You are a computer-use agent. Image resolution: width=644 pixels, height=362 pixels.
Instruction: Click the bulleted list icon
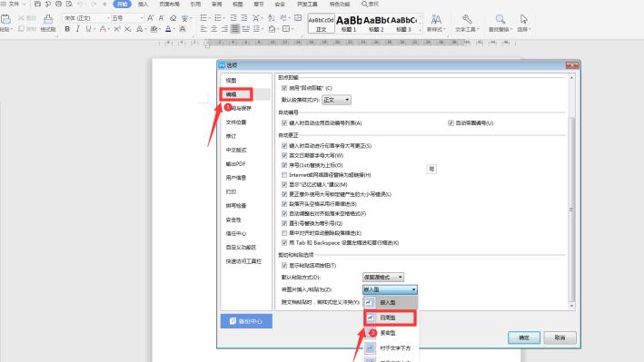[203, 18]
